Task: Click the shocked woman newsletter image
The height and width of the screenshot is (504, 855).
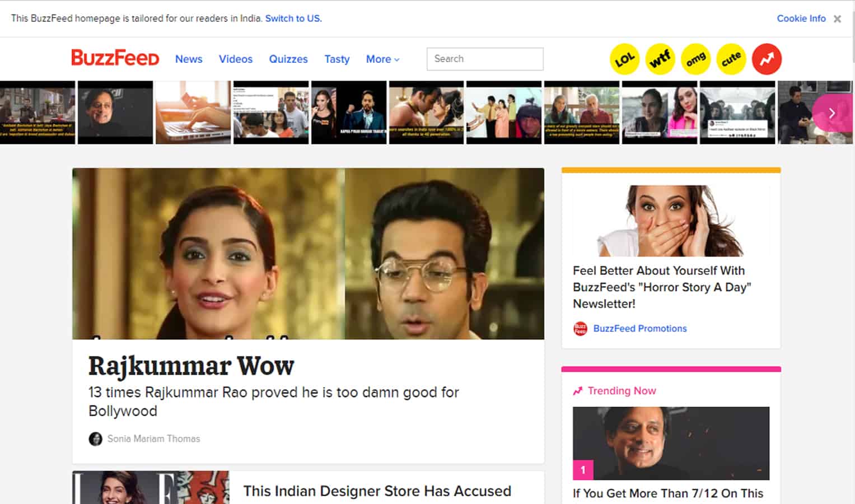Action: coord(671,221)
